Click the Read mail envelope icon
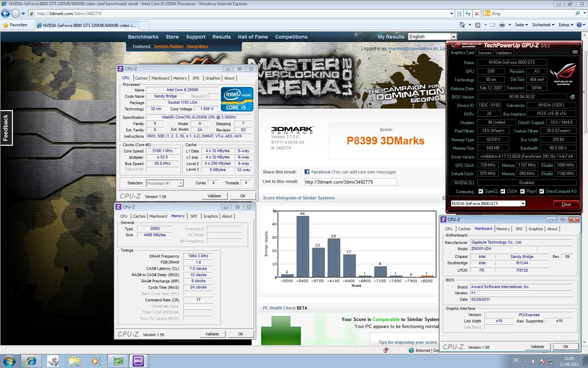The height and width of the screenshot is (368, 588). 492,25
